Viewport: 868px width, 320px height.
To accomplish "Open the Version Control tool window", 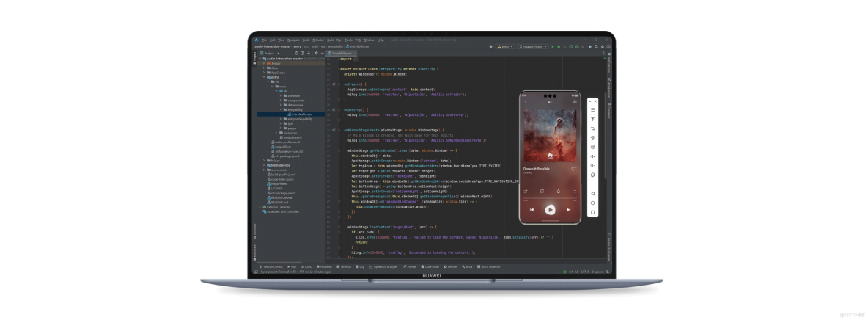I will point(271,266).
